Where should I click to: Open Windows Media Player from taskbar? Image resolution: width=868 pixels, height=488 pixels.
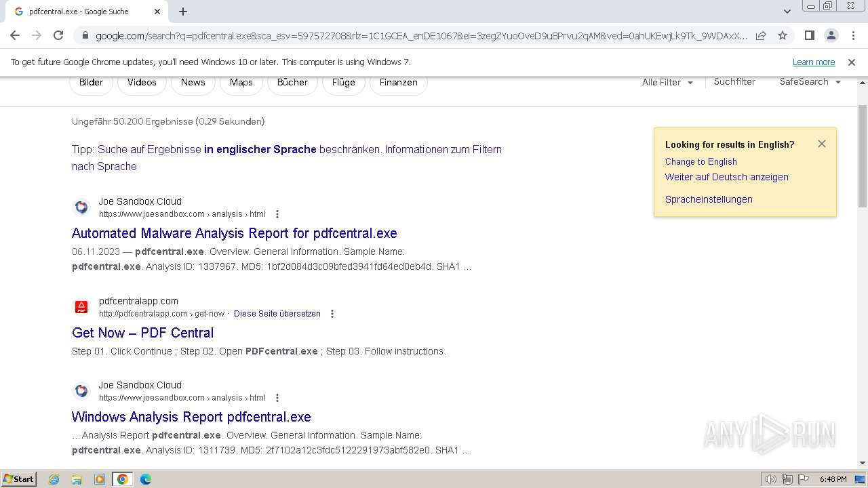coord(100,479)
